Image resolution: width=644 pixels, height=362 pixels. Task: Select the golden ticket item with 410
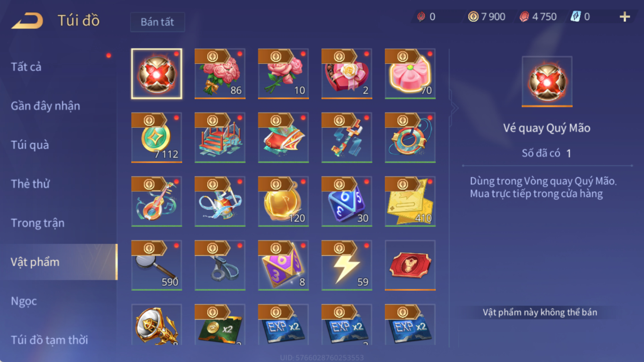click(410, 201)
